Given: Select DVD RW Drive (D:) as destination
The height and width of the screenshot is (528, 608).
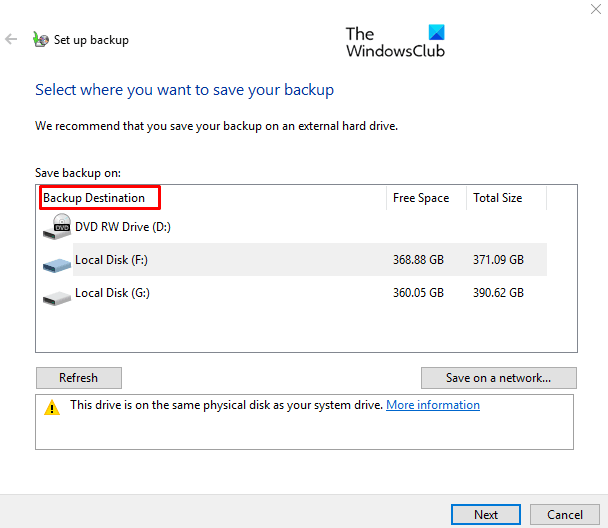Looking at the screenshot, I should (x=123, y=227).
